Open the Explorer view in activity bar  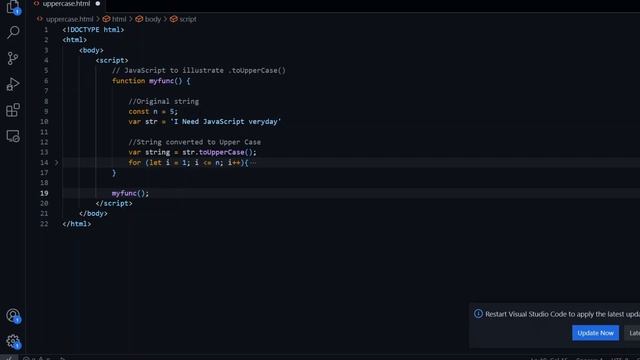coord(13,7)
